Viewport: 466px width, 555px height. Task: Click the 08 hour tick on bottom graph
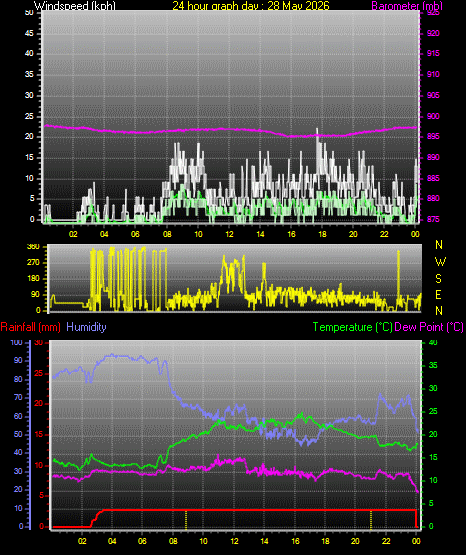point(173,541)
